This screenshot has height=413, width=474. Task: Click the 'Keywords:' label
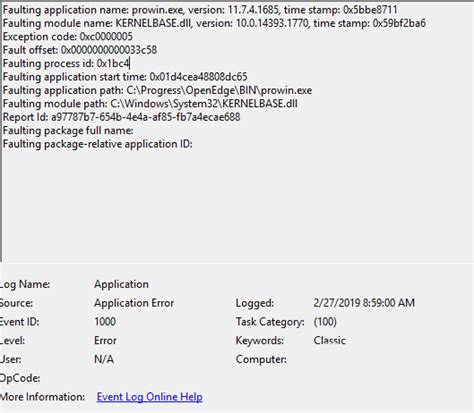click(x=260, y=341)
